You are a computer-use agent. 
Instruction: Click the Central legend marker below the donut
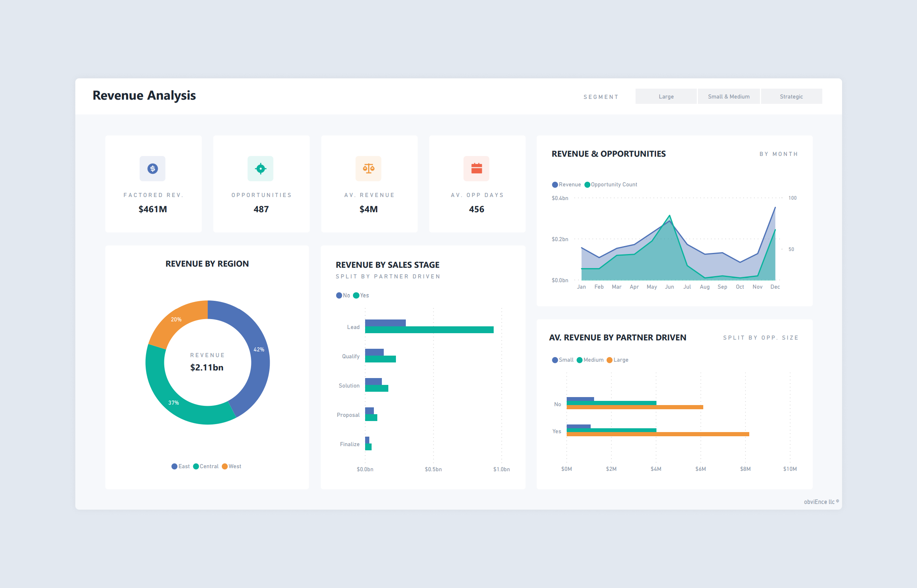(x=196, y=466)
